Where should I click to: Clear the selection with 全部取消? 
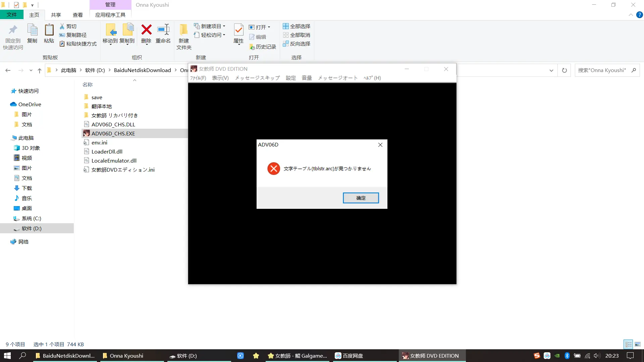tap(297, 35)
